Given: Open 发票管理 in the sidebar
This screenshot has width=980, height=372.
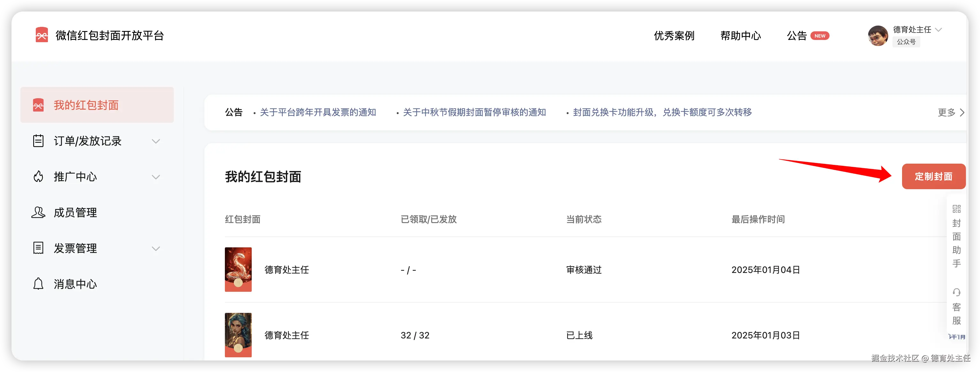Looking at the screenshot, I should (x=97, y=248).
